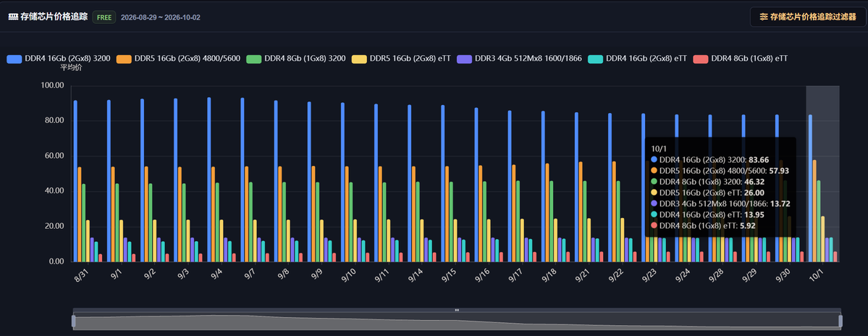The width and height of the screenshot is (868, 336).
Task: Click the 平均价 axis title
Action: click(x=70, y=67)
